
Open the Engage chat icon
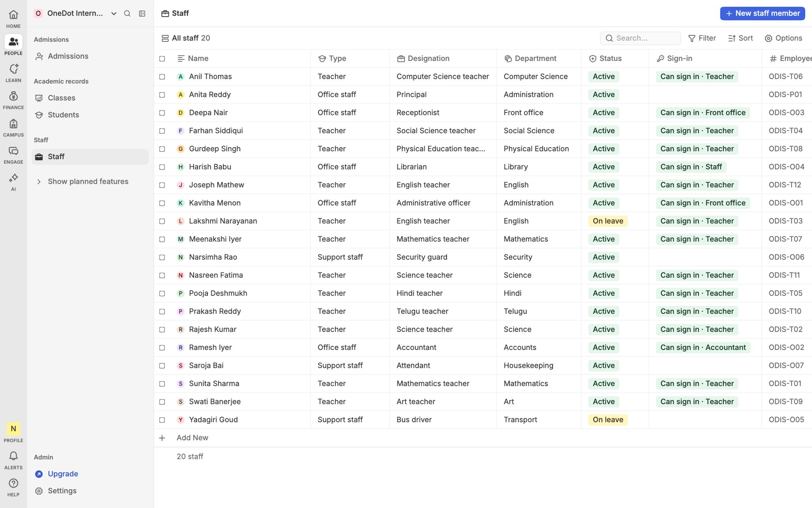click(13, 151)
